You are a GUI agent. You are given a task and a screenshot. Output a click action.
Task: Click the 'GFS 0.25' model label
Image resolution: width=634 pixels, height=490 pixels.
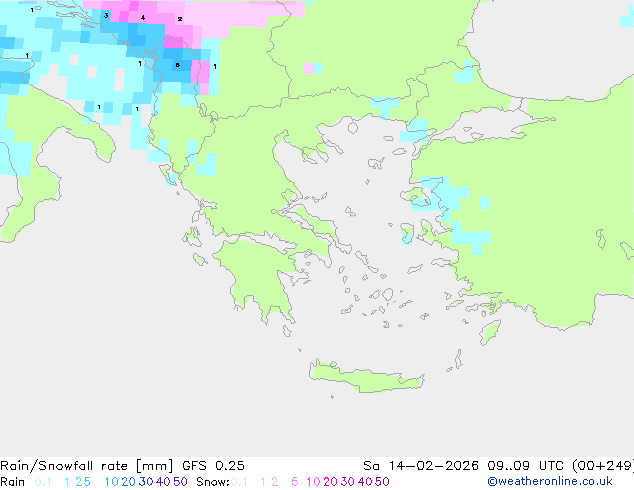[213, 466]
